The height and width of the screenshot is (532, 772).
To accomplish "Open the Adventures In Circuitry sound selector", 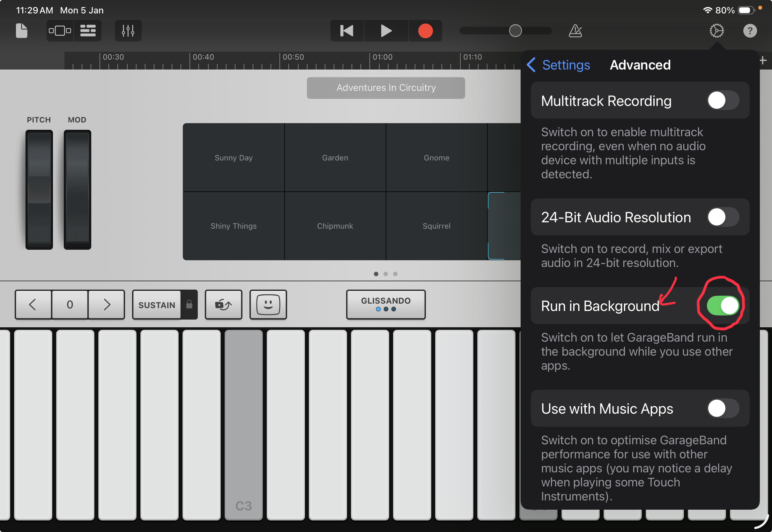I will 386,88.
